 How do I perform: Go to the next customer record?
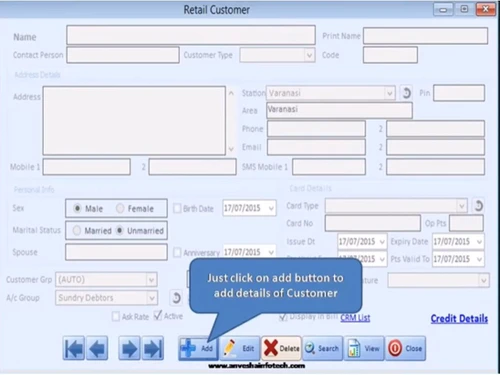pos(129,348)
